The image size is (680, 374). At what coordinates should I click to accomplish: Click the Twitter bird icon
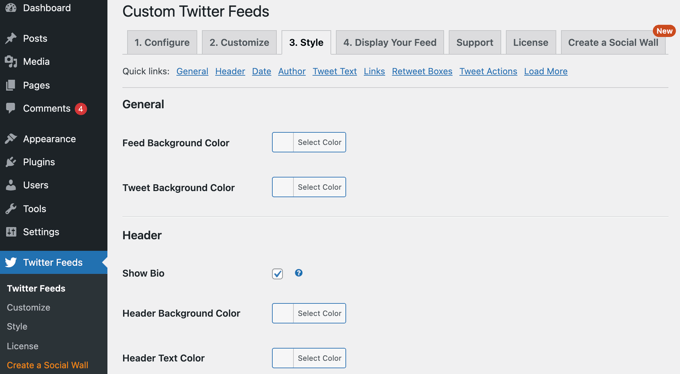click(11, 262)
